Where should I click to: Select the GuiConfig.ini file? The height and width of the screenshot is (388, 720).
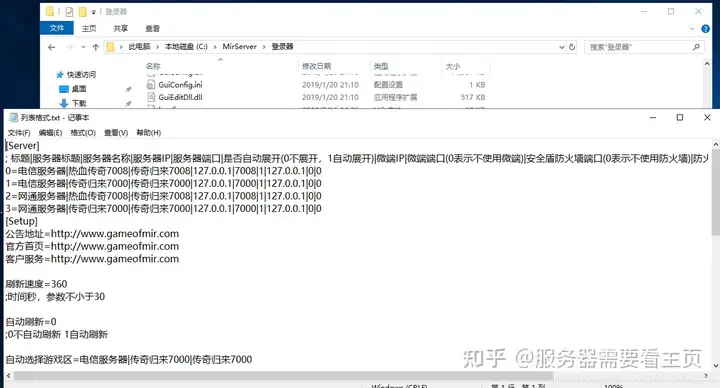coord(180,84)
